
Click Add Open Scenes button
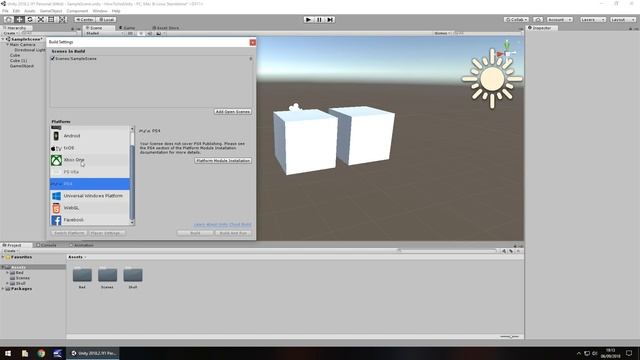pos(233,111)
